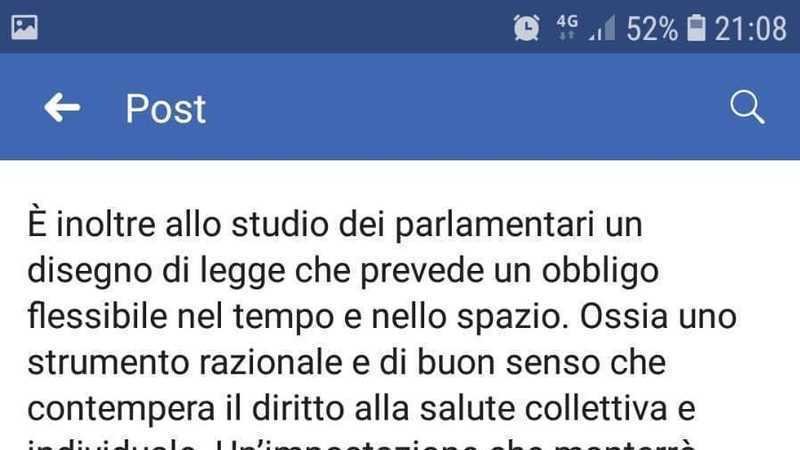Tap the line starting "È inoltre allo studio"
This screenshot has height=450, width=800.
click(x=335, y=224)
